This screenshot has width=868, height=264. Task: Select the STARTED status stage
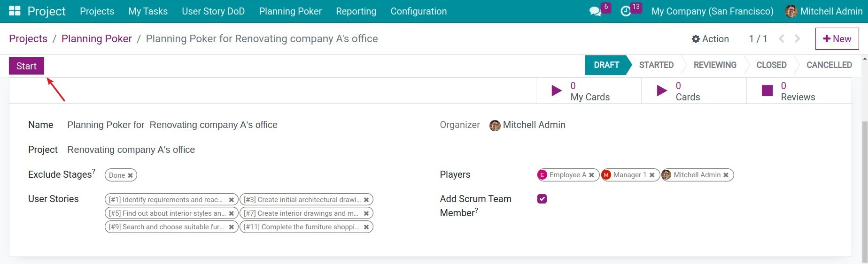(656, 65)
